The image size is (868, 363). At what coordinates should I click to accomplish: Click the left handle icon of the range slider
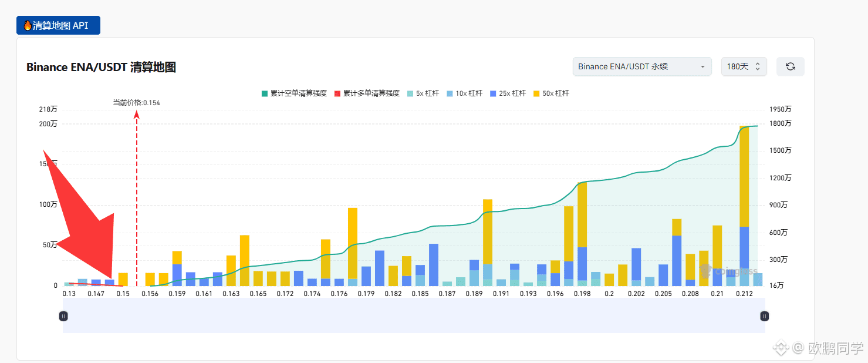(63, 316)
